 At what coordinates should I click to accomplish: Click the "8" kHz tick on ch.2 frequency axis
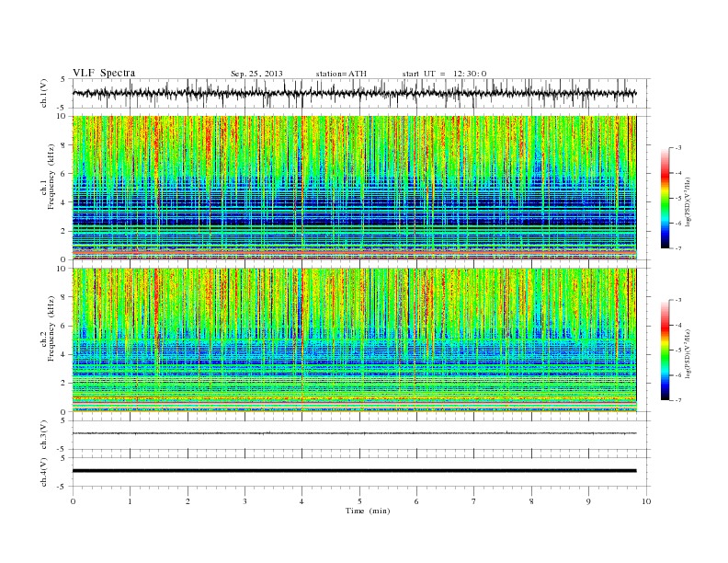tap(64, 297)
